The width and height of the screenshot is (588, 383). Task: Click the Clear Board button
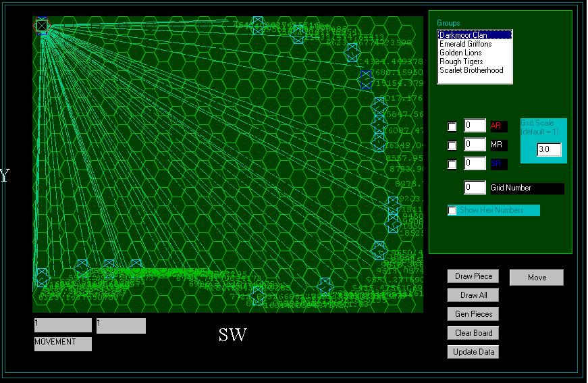point(473,333)
